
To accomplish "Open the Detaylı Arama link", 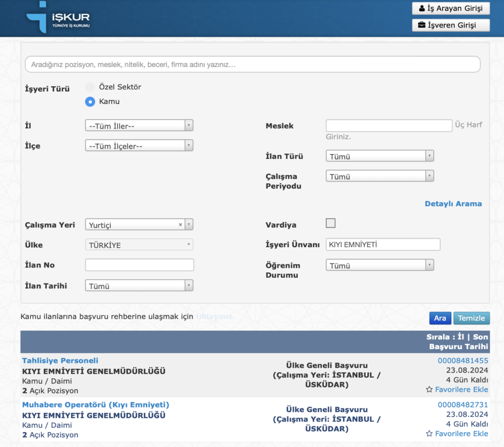I will (453, 203).
